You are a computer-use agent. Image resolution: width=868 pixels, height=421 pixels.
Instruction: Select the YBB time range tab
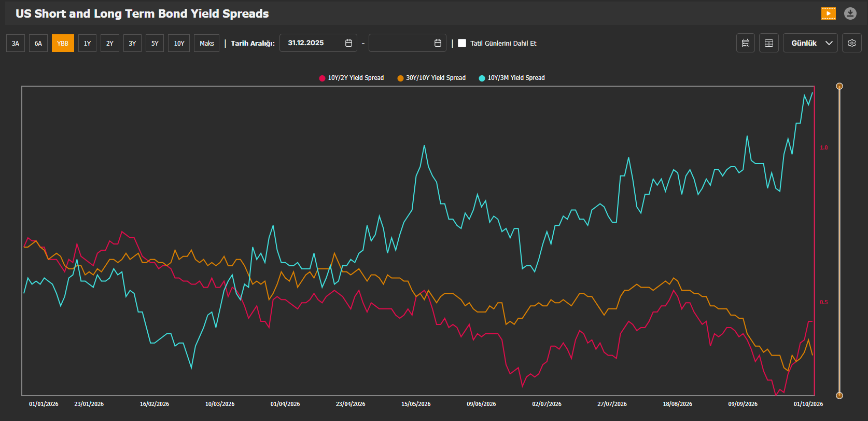[x=63, y=43]
